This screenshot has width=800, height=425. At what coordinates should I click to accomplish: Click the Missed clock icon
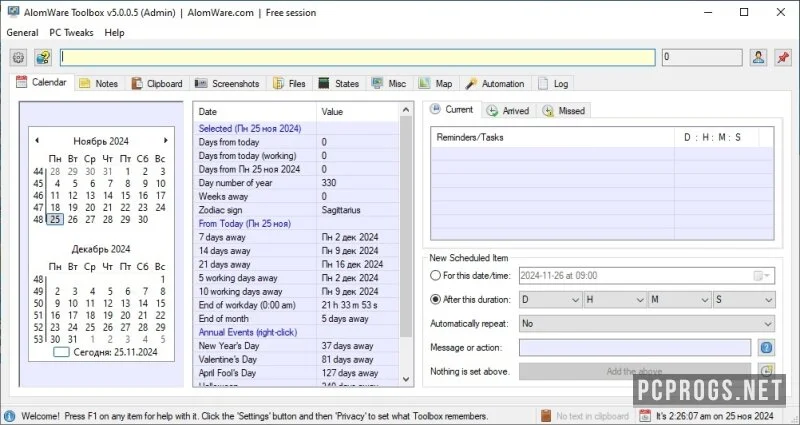point(548,111)
